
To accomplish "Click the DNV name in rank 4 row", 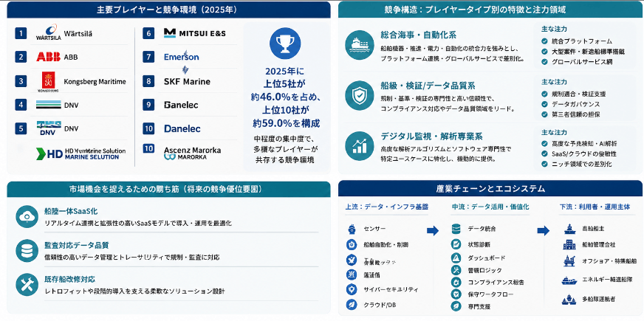I will pos(71,105).
